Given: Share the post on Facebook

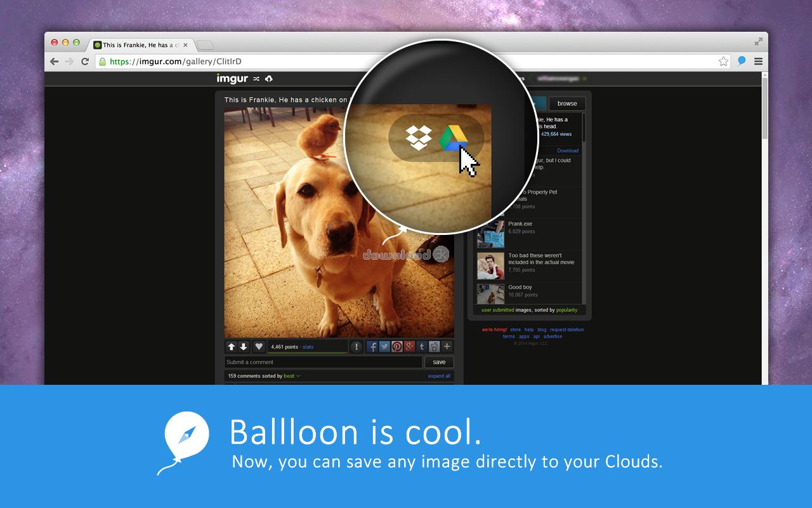Looking at the screenshot, I should coord(372,347).
